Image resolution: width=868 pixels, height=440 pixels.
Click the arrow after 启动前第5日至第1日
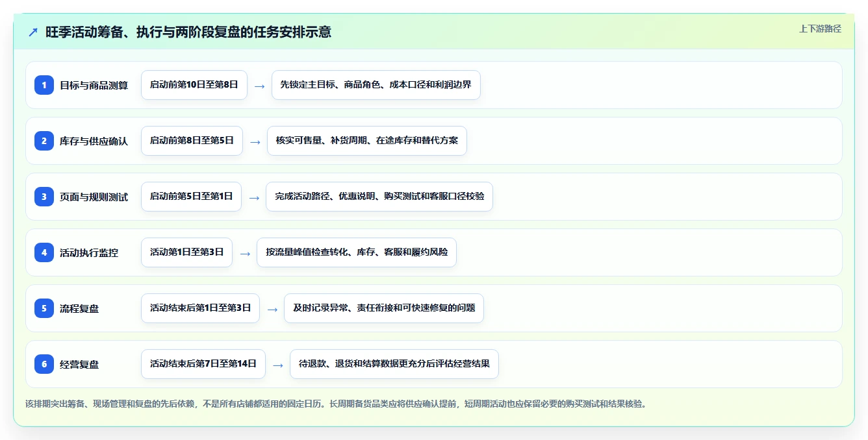[254, 197]
